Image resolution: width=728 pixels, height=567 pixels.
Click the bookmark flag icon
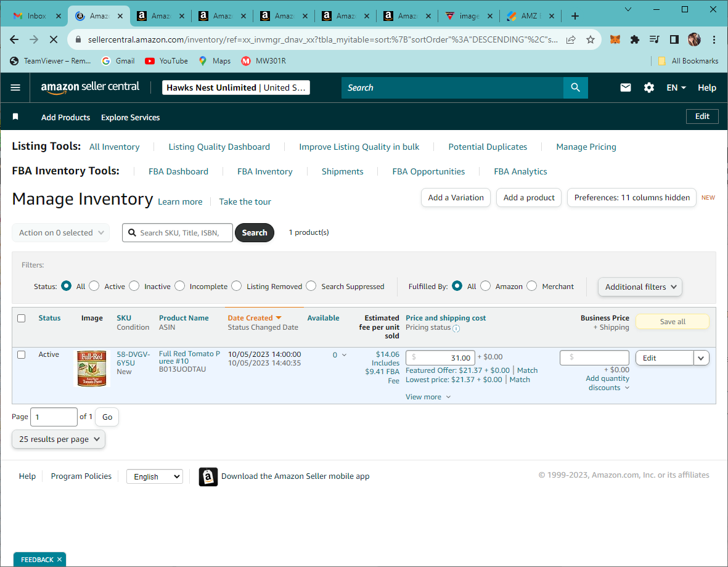[15, 116]
